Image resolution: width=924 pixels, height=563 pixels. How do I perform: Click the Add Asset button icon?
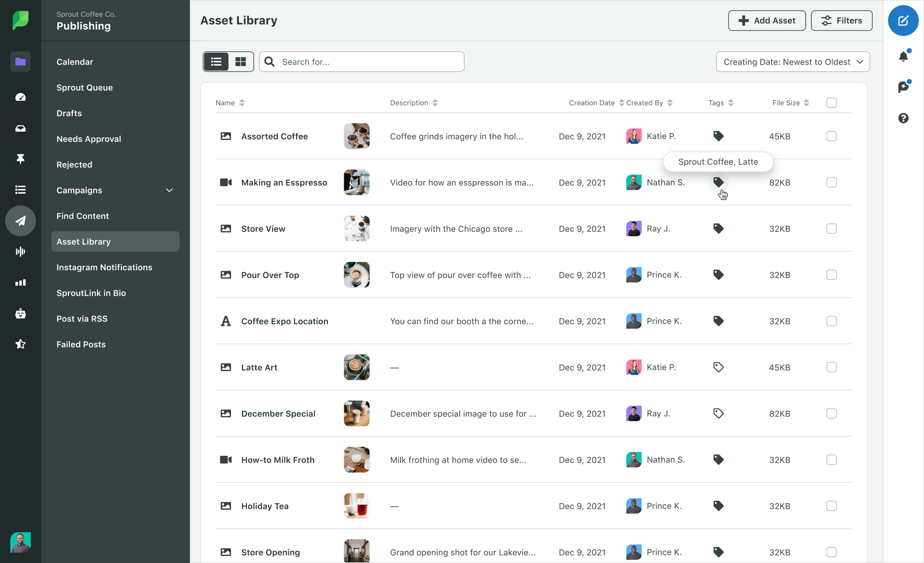tap(744, 20)
